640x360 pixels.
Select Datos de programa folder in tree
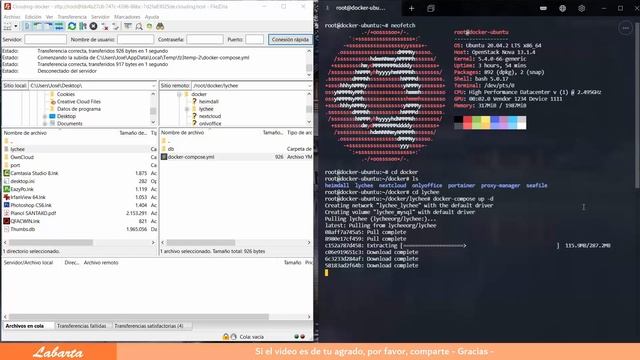coord(78,109)
